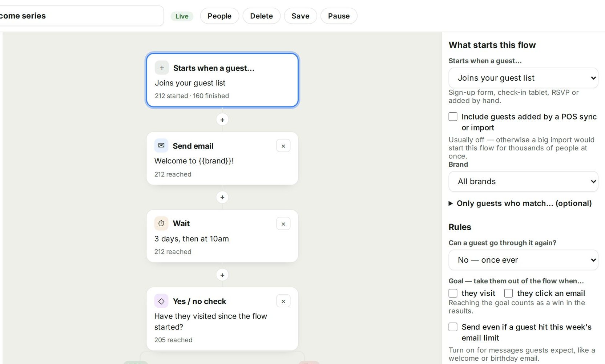Save the flow
Viewport: 605px width, 364px height.
[x=301, y=16]
